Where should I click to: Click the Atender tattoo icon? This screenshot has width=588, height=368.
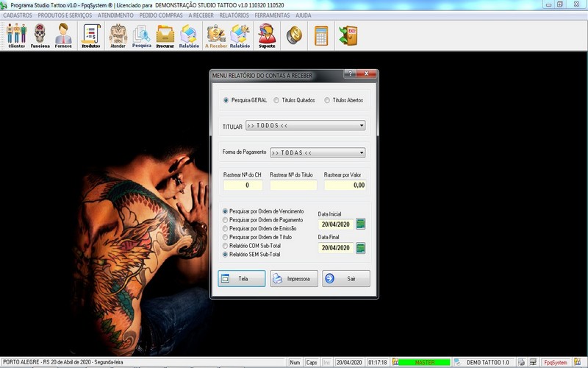tap(118, 35)
